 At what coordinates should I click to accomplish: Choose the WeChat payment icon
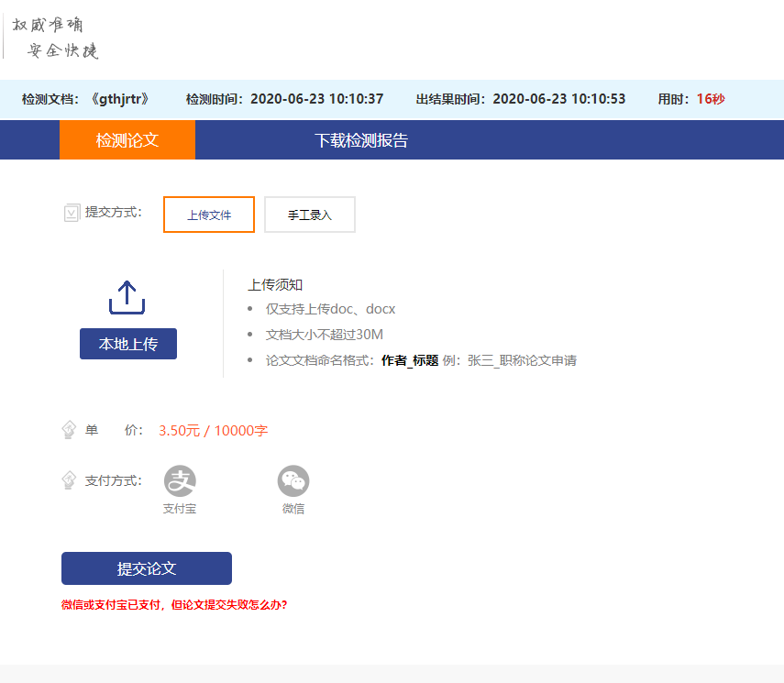(293, 481)
